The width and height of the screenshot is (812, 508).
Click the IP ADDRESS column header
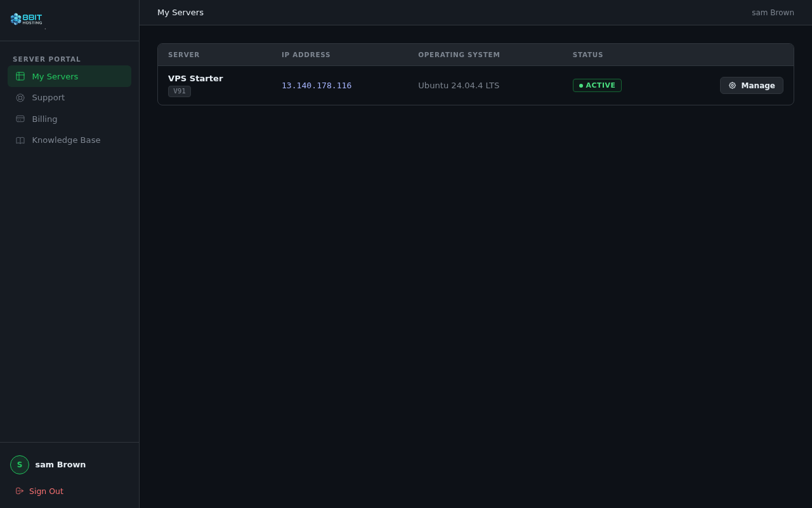(306, 55)
